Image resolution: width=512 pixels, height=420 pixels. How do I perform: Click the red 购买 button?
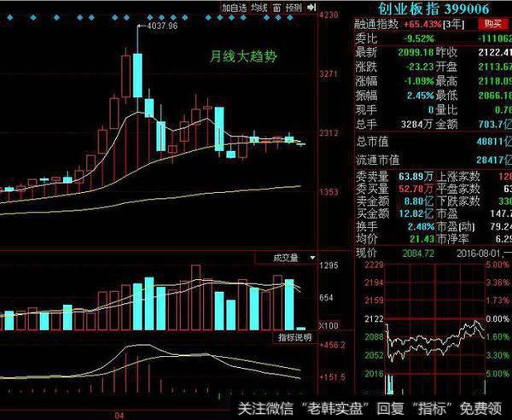click(x=493, y=24)
